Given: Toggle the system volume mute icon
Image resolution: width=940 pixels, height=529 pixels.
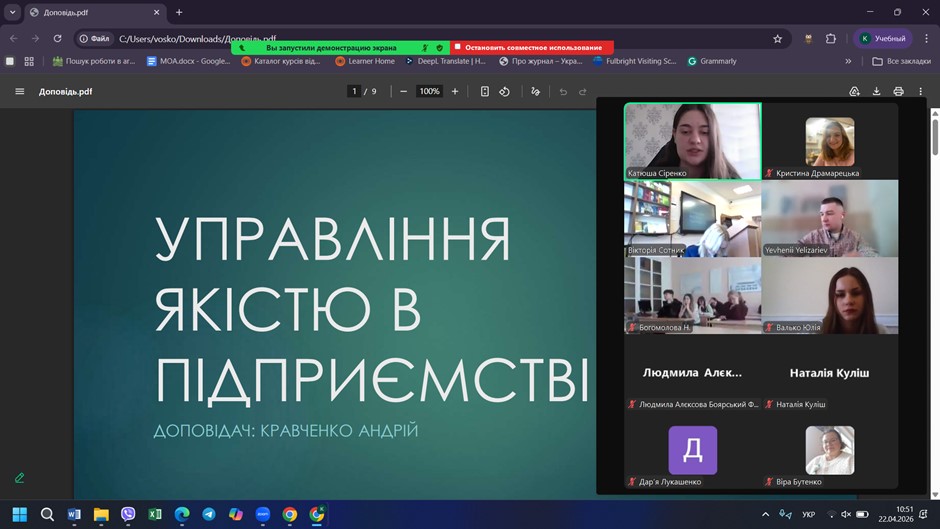Looking at the screenshot, I should (x=845, y=515).
